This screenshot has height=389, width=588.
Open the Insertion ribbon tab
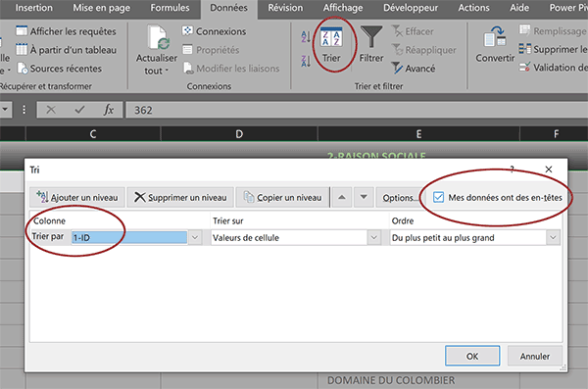[x=33, y=8]
